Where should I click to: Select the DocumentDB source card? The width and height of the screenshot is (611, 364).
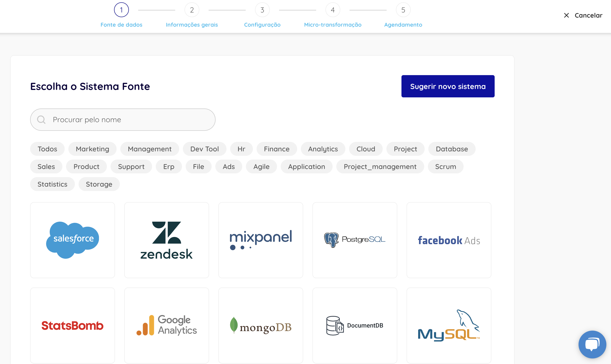pyautogui.click(x=355, y=325)
